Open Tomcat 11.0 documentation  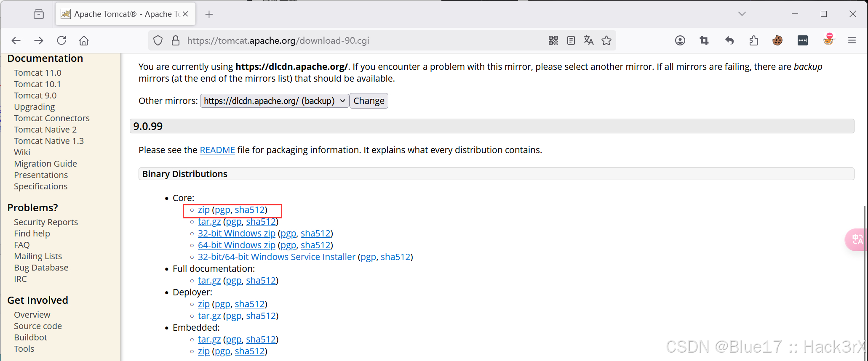pos(37,73)
